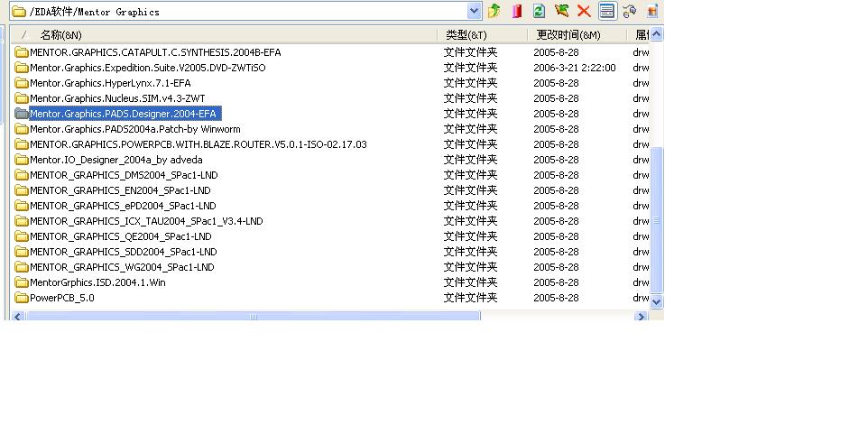Select folder icon of CATAPULT.C.SYNTHESIS.2004B-EFA
This screenshot has width=868, height=425.
pyautogui.click(x=22, y=52)
